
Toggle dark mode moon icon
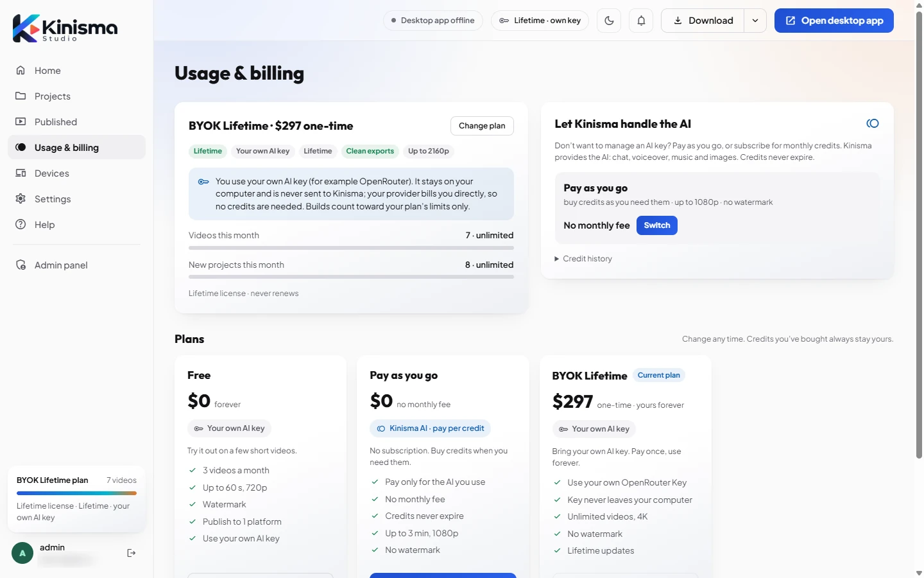pos(609,21)
